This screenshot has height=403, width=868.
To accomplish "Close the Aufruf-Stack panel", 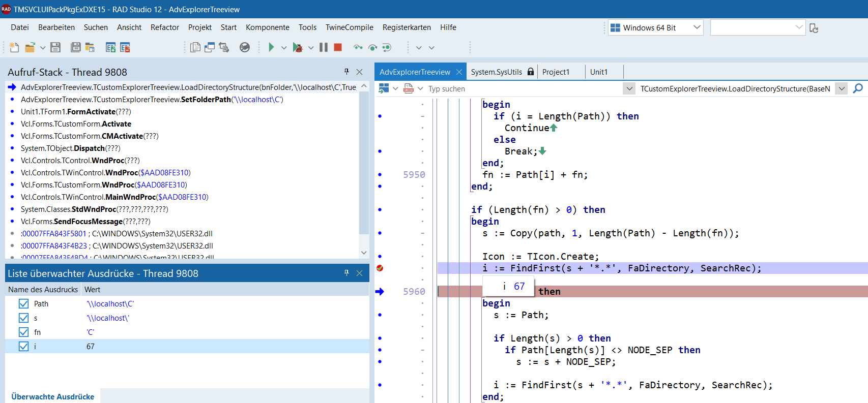I will [x=360, y=72].
